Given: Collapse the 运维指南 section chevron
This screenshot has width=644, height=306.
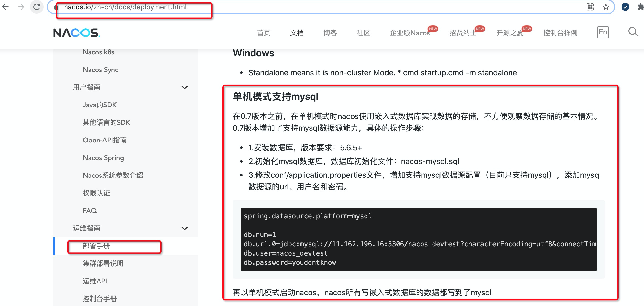Looking at the screenshot, I should pos(185,228).
